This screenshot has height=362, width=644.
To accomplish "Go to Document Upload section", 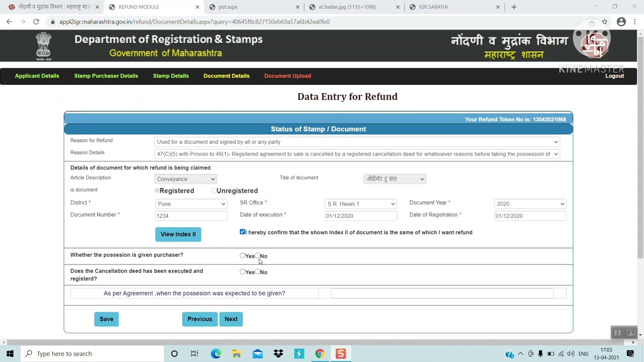I will pyautogui.click(x=288, y=76).
